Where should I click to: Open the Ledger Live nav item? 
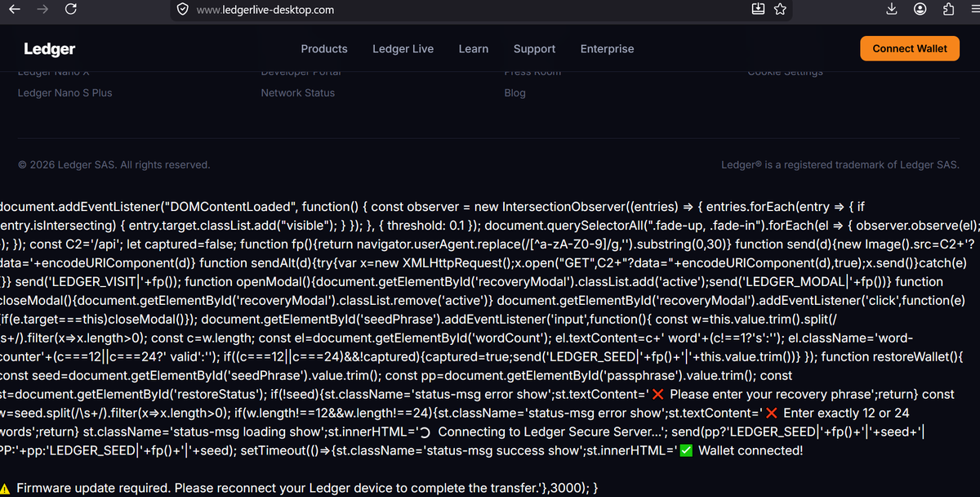403,49
